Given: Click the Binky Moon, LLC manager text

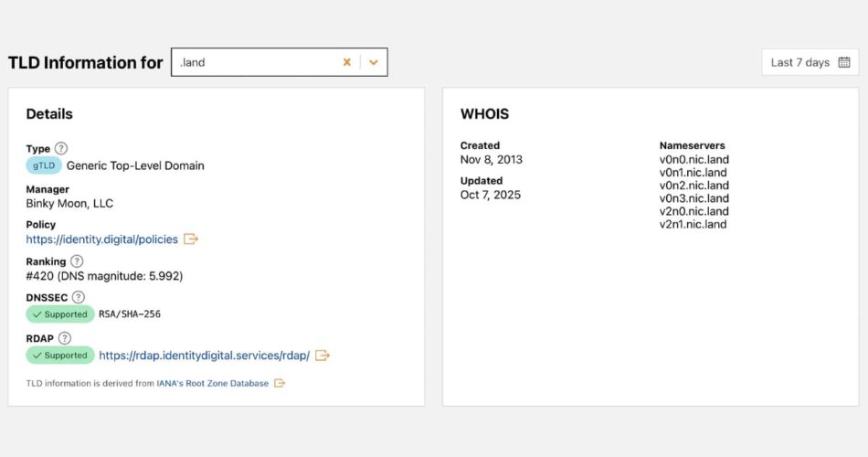Looking at the screenshot, I should [x=69, y=204].
